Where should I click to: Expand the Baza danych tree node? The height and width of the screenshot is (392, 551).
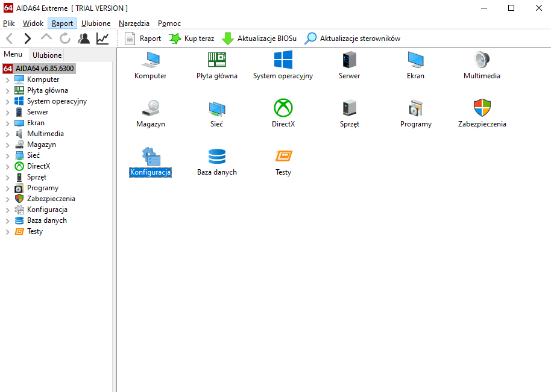pos(7,221)
